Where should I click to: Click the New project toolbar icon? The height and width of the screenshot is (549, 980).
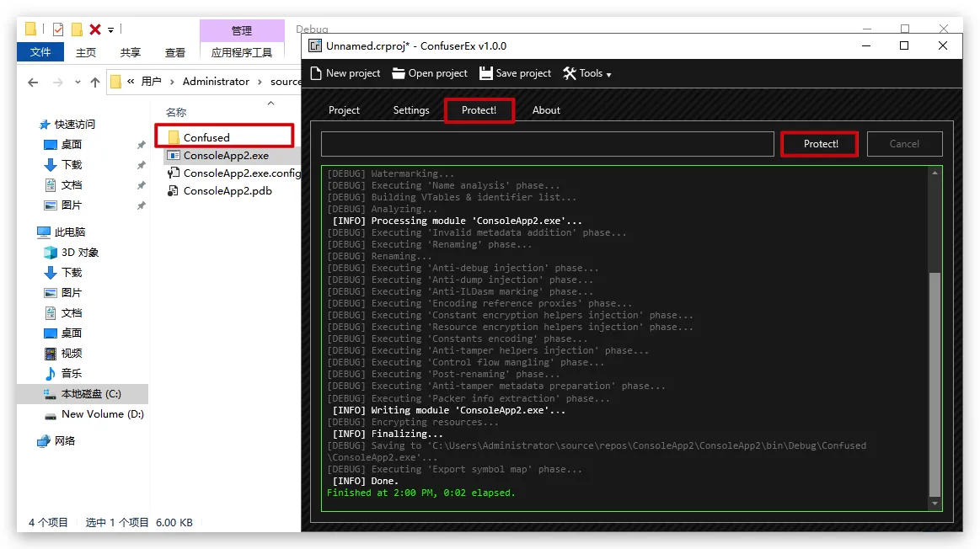317,73
